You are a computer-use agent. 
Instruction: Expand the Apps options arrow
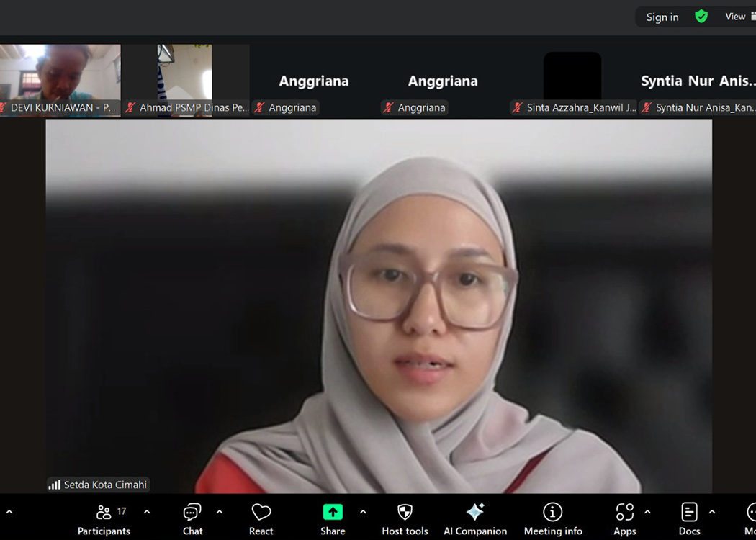[647, 512]
